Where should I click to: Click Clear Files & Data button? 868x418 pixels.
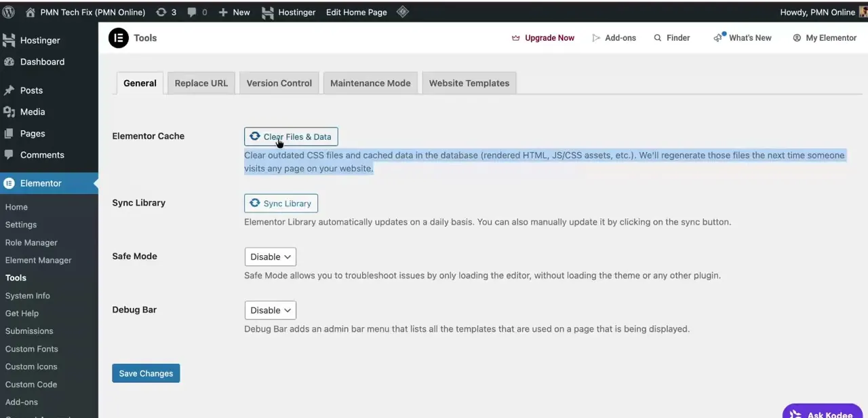(x=291, y=136)
